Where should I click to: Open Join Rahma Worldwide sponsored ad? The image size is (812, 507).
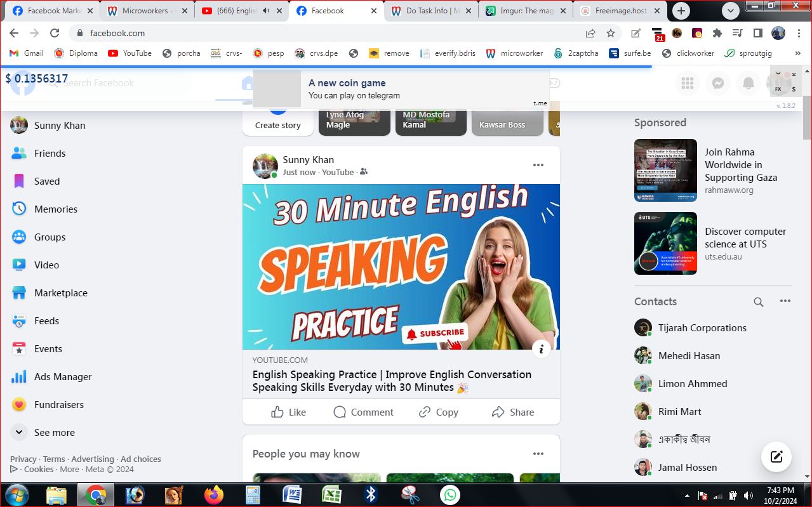713,170
